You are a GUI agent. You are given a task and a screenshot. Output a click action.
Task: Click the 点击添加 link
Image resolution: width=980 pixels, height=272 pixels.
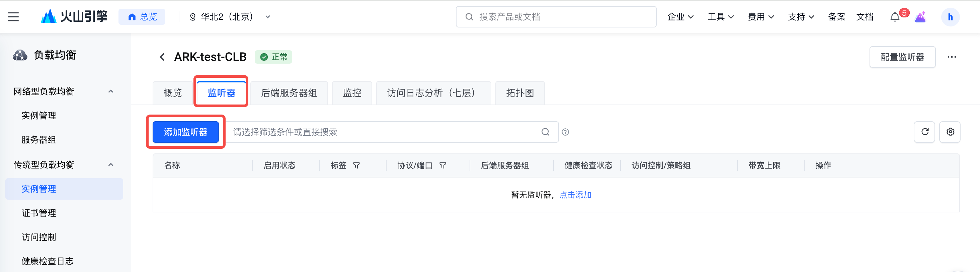tap(575, 195)
